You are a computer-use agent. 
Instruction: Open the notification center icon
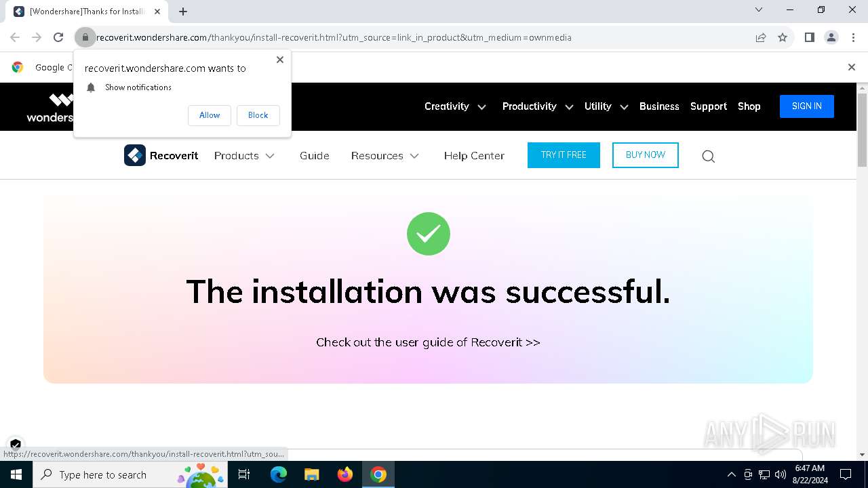click(846, 474)
